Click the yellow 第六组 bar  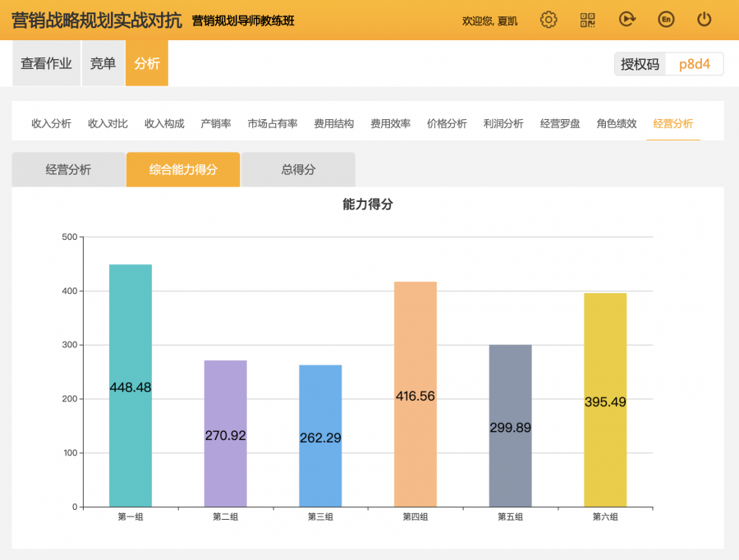click(605, 400)
